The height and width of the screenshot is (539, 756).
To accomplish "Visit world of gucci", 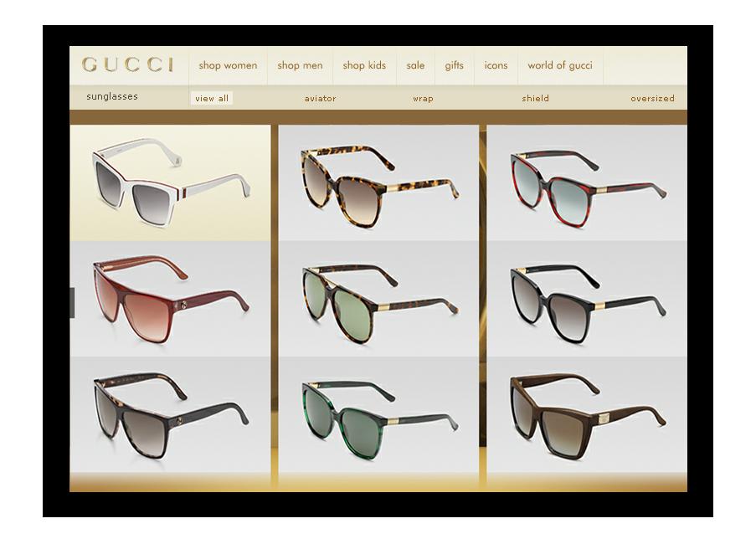I will pos(559,65).
